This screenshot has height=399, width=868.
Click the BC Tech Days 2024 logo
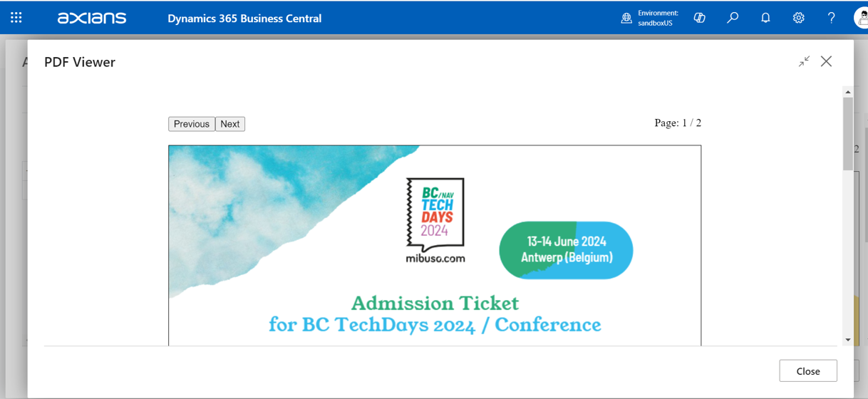click(435, 220)
